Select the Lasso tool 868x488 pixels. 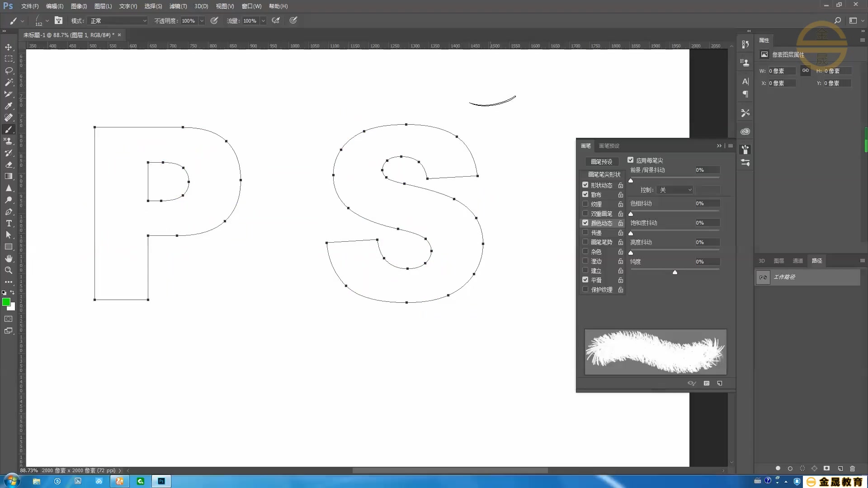9,70
